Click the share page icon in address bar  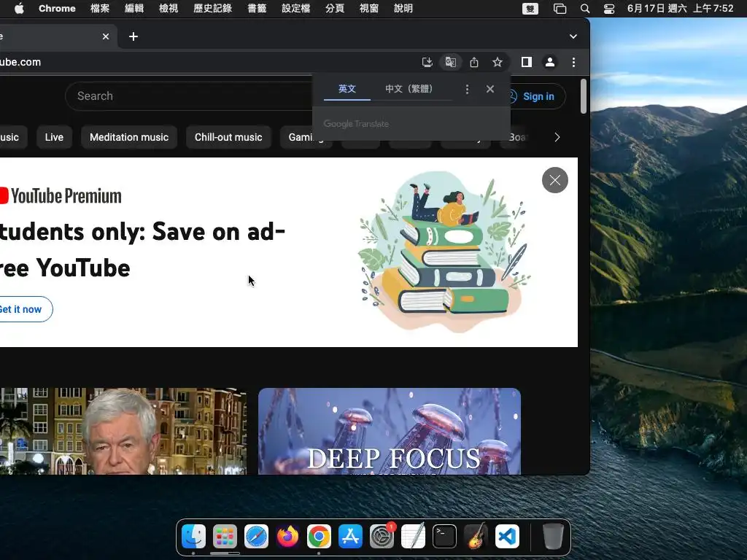tap(474, 63)
